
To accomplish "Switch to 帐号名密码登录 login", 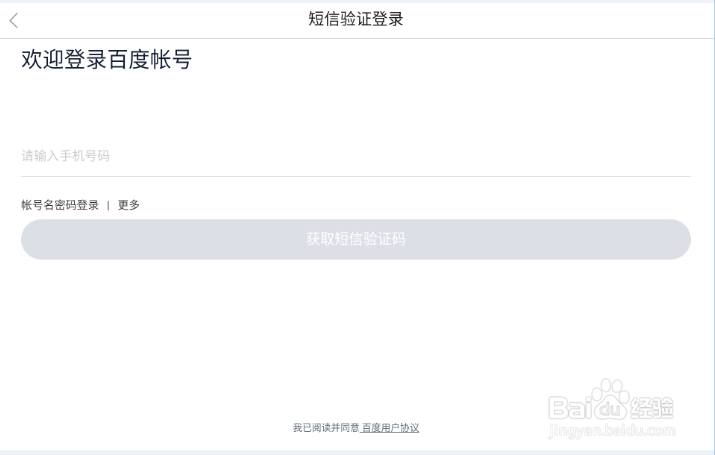I will click(60, 205).
